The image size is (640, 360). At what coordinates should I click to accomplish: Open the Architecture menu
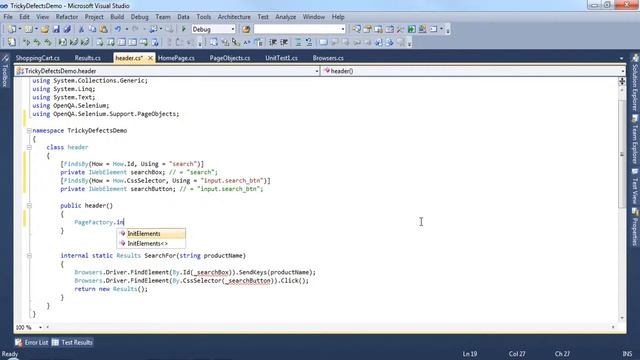[x=234, y=17]
